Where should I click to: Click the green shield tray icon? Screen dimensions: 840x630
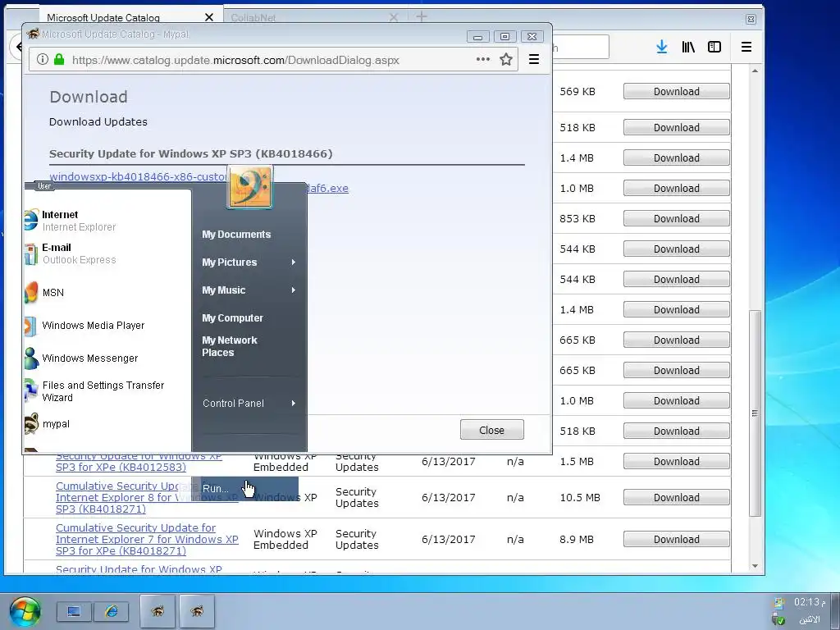click(x=778, y=620)
